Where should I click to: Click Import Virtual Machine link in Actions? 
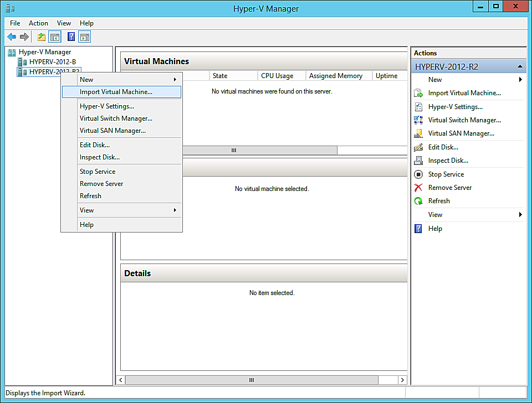point(464,93)
